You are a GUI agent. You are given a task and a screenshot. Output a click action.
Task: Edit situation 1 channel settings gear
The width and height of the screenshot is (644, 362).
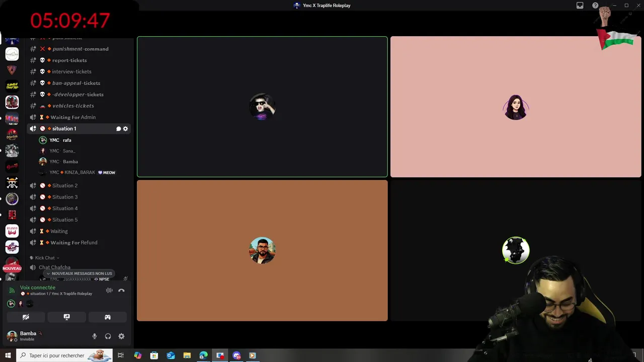(126, 129)
